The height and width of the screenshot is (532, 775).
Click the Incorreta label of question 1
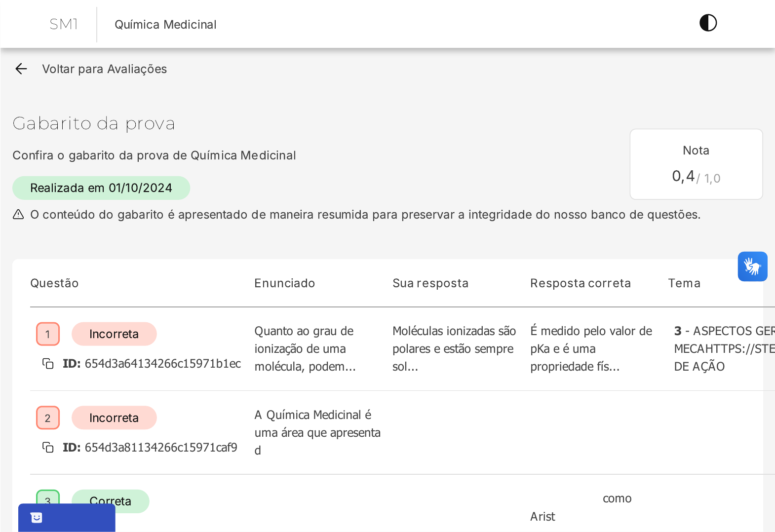coord(114,334)
